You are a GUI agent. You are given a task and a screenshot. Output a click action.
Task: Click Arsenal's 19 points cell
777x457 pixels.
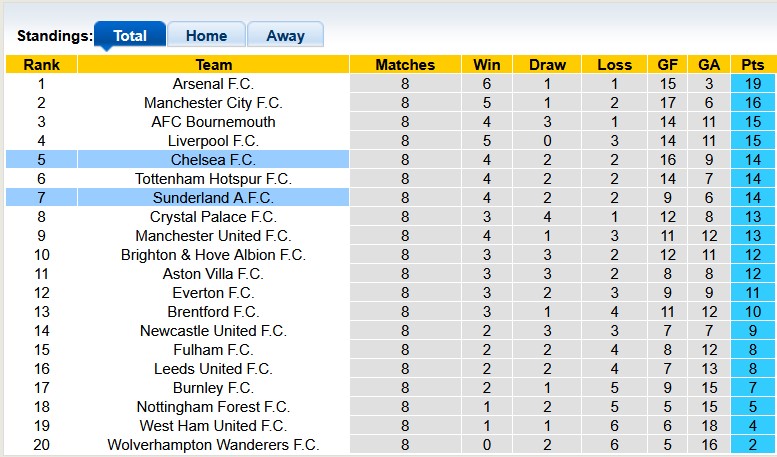click(x=752, y=84)
